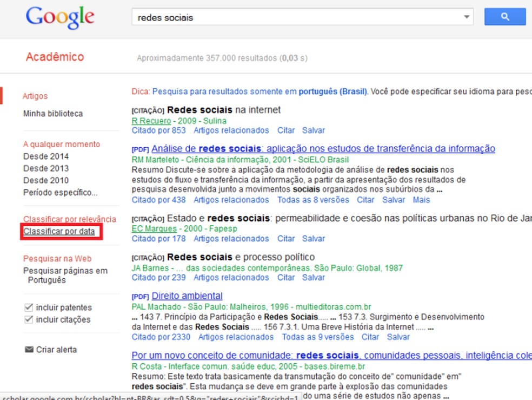Image resolution: width=532 pixels, height=400 pixels.
Task: Disable the "incluir patentes" checkbox
Action: pos(28,307)
